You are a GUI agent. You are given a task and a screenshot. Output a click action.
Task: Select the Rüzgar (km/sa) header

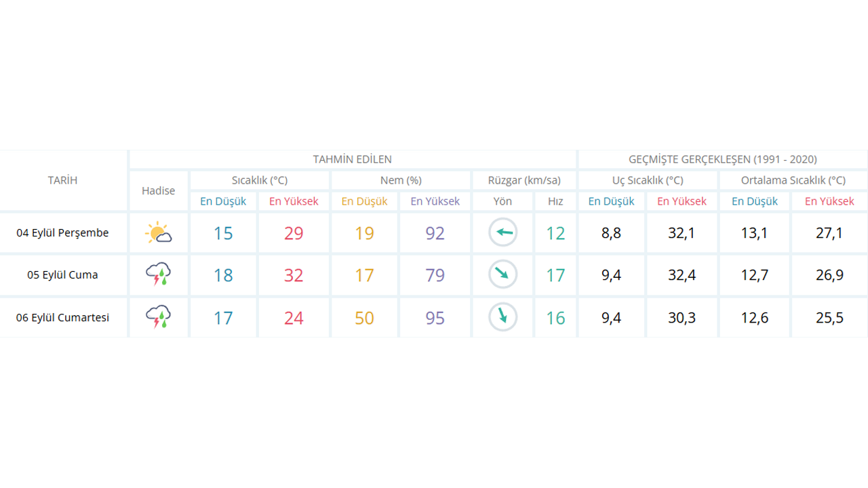pos(524,180)
